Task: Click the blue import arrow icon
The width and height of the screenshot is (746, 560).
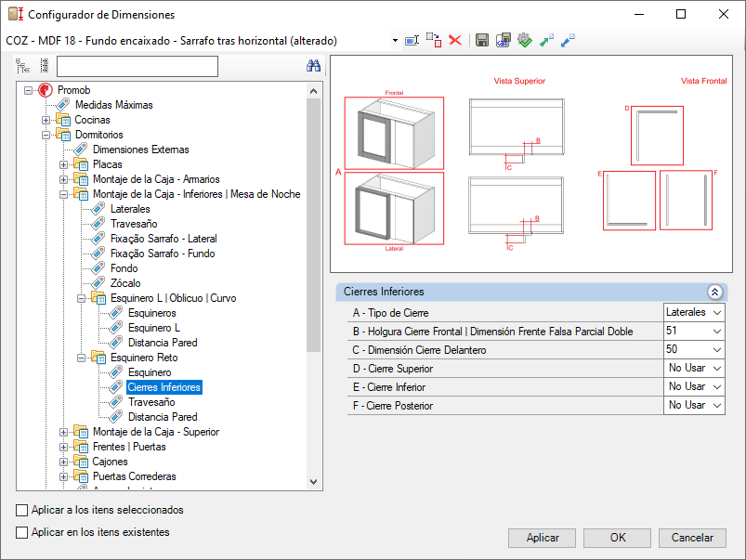Action: [568, 40]
